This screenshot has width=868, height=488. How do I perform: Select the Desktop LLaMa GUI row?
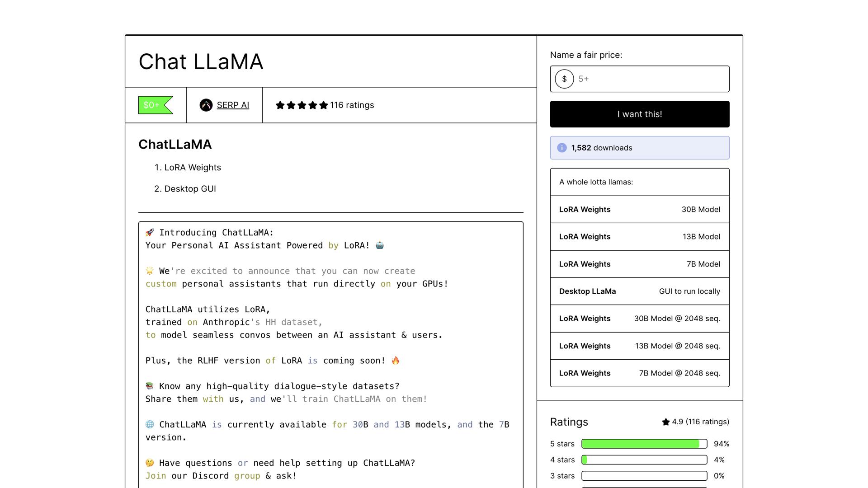coord(639,291)
